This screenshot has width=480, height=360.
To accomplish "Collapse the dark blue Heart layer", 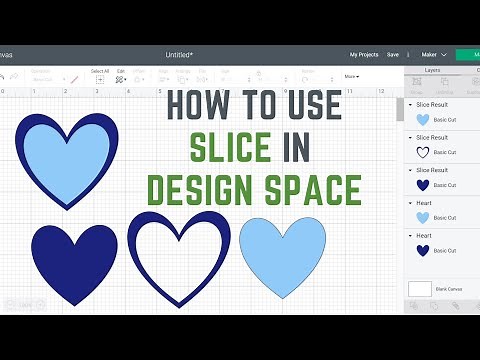I will pyautogui.click(x=410, y=236).
